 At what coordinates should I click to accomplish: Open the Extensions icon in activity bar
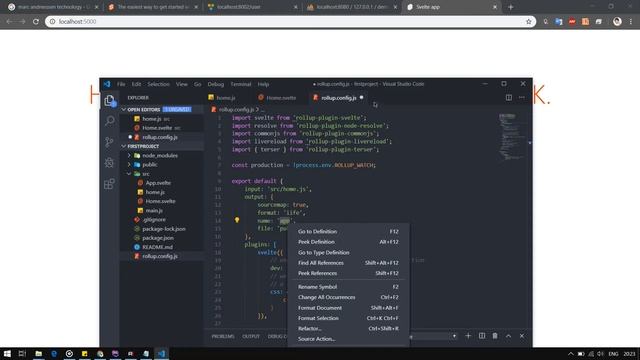(109, 184)
